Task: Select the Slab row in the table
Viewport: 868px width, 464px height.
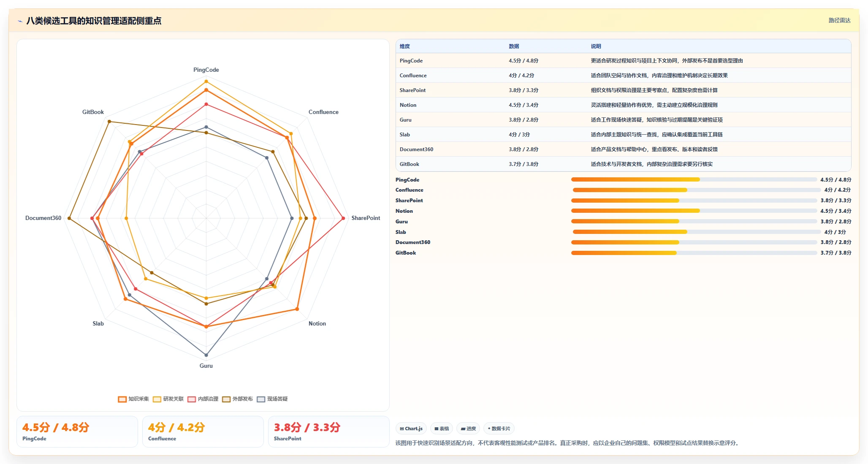Action: click(x=623, y=135)
